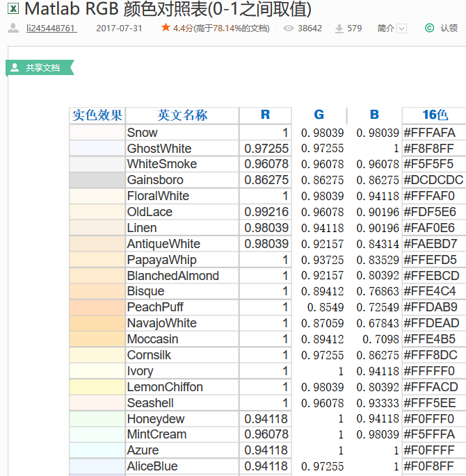Click the 4.4分 rating text
This screenshot has height=476, width=466.
tap(183, 28)
